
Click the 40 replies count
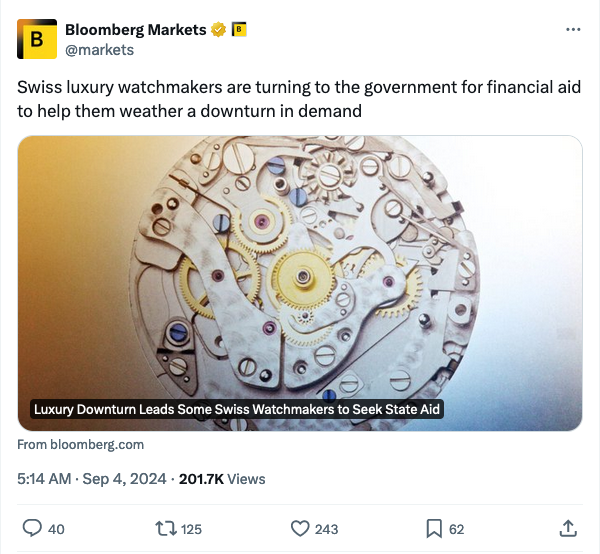point(56,529)
